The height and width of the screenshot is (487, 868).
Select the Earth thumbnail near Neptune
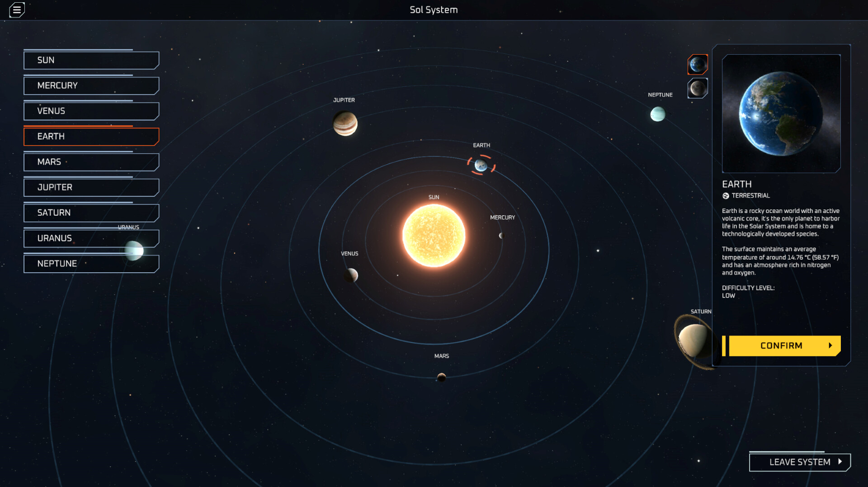tap(698, 64)
